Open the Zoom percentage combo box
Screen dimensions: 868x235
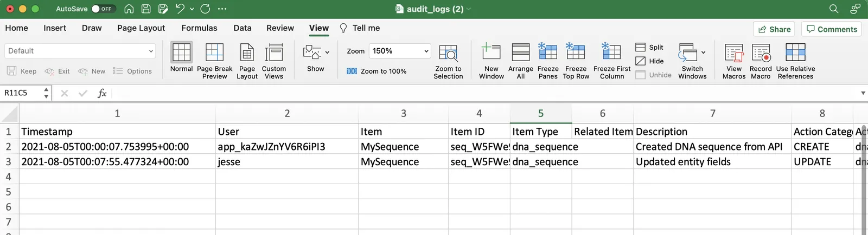click(x=400, y=51)
